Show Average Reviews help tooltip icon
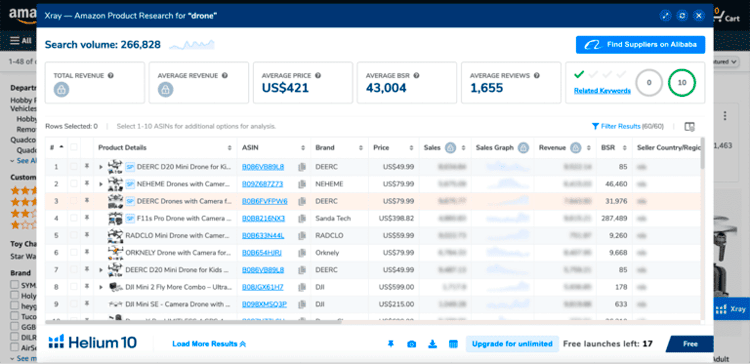 point(537,76)
